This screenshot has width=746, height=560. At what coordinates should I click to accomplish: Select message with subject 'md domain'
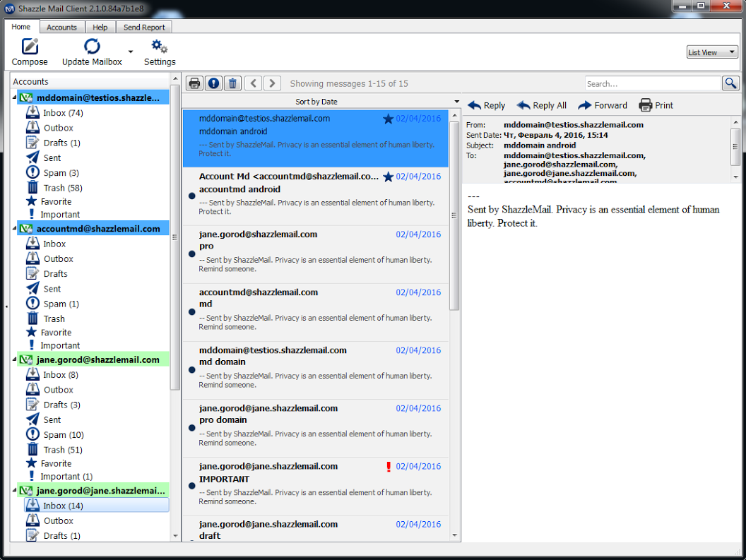point(316,370)
